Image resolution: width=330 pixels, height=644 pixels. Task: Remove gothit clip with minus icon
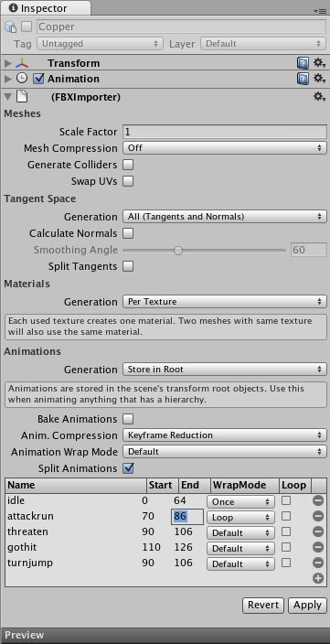[x=318, y=547]
